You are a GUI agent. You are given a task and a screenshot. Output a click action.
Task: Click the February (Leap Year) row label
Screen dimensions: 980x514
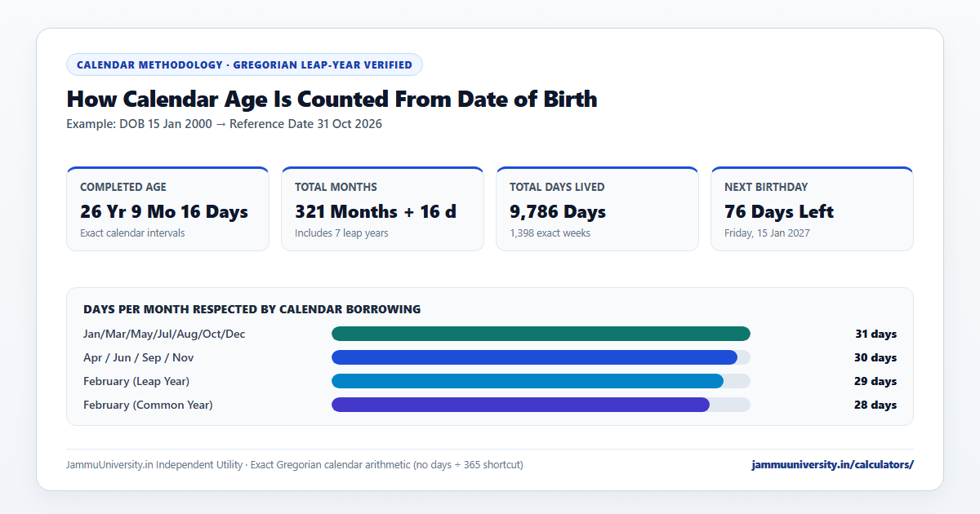coord(136,381)
